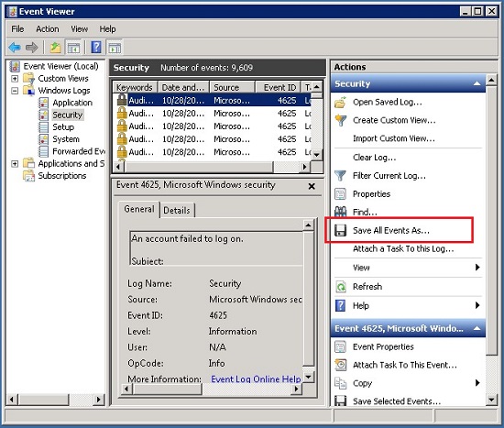Click the Open Saved Log folder icon
This screenshot has width=504, height=428.
[x=340, y=103]
